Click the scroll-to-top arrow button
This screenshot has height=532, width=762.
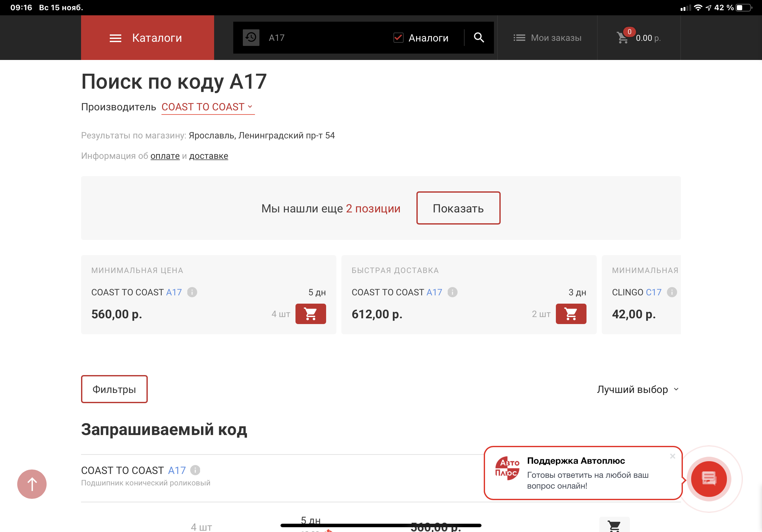(32, 484)
